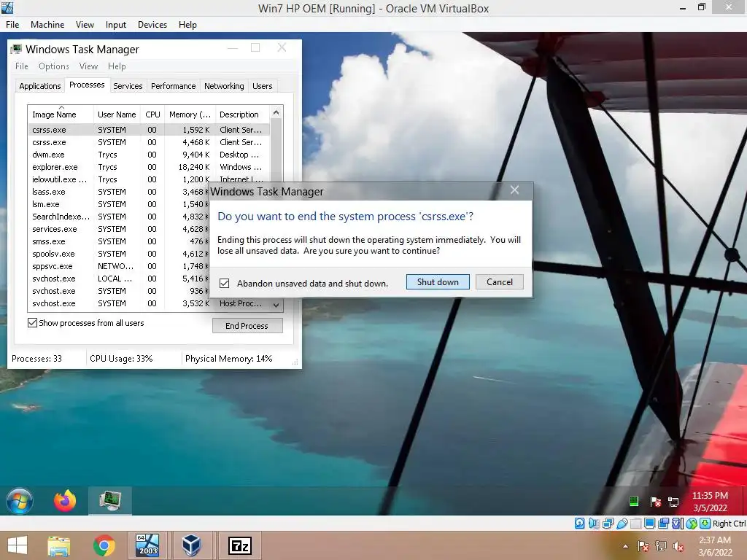Open VirtualBox View menu

(x=85, y=25)
